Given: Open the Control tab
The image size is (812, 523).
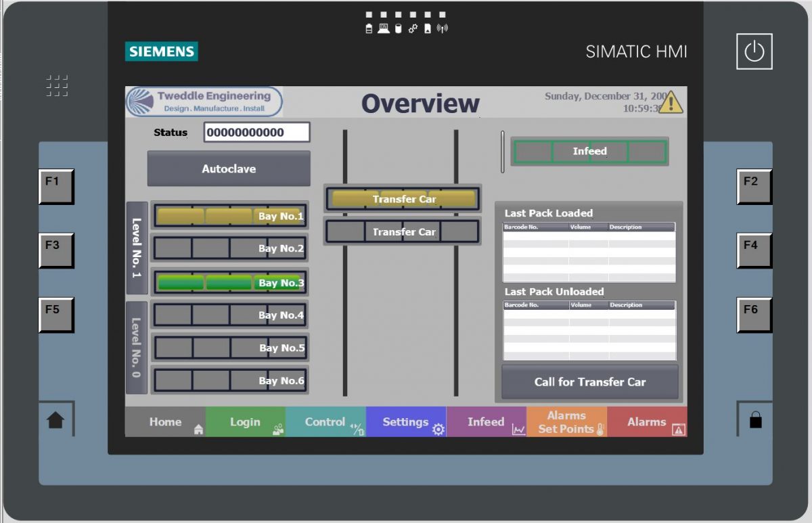Looking at the screenshot, I should click(x=325, y=422).
